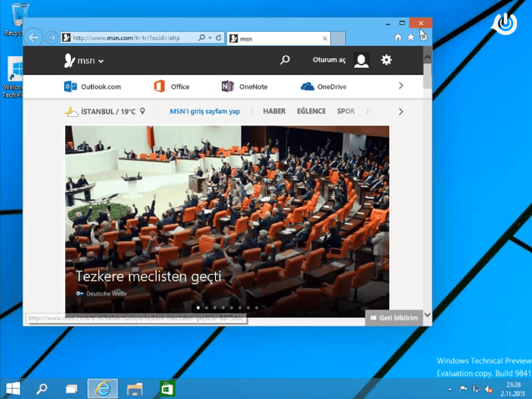
Task: Expand the msn logo dropdown menu
Action: point(84,60)
